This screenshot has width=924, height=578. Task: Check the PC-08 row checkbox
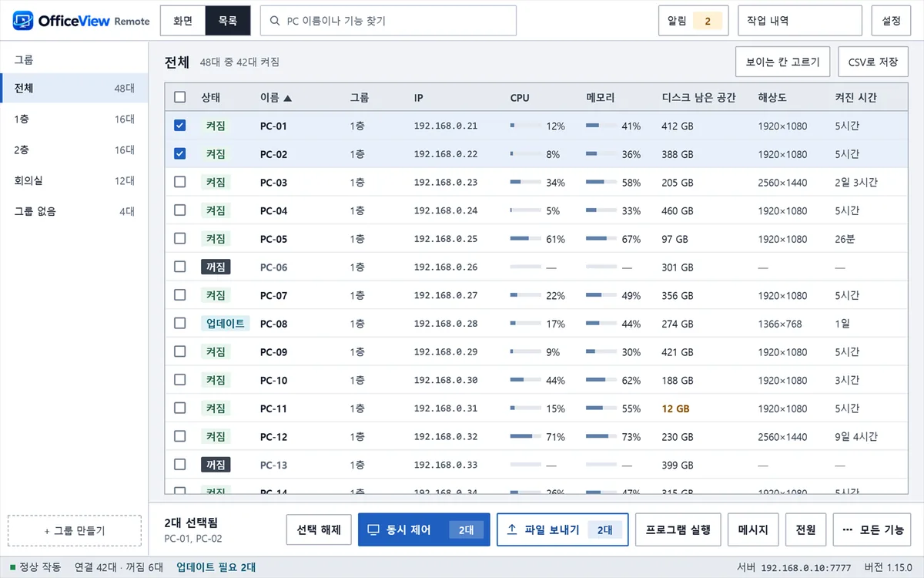pyautogui.click(x=180, y=324)
